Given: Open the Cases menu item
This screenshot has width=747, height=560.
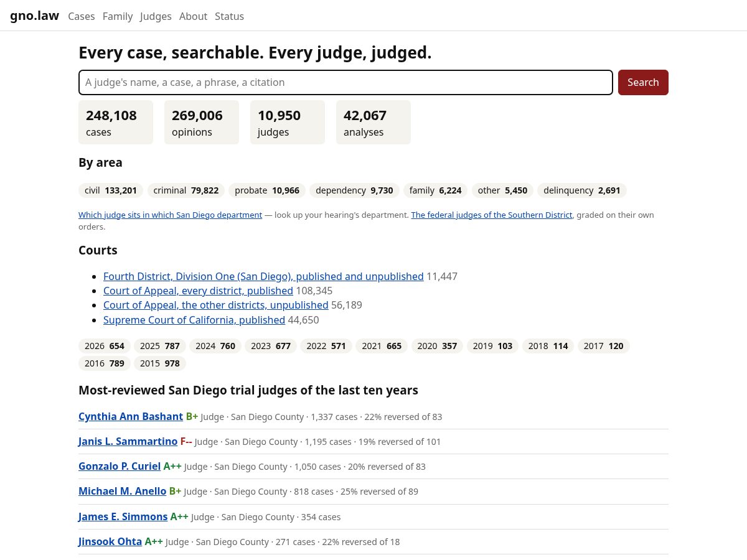Looking at the screenshot, I should point(82,16).
